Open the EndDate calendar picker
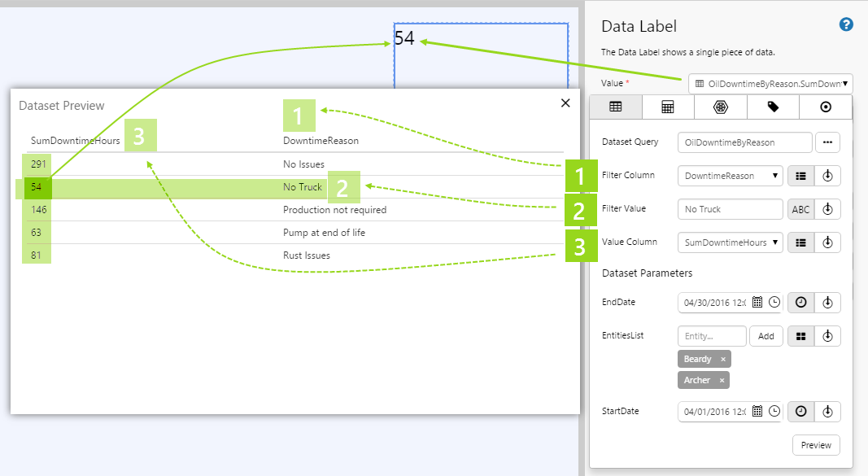Image resolution: width=868 pixels, height=476 pixels. point(757,302)
